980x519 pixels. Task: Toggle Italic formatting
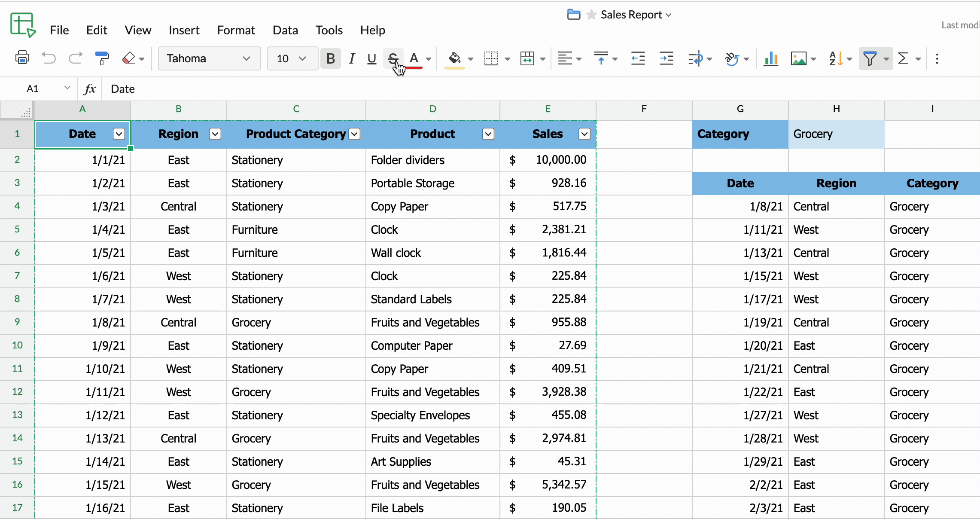(352, 58)
